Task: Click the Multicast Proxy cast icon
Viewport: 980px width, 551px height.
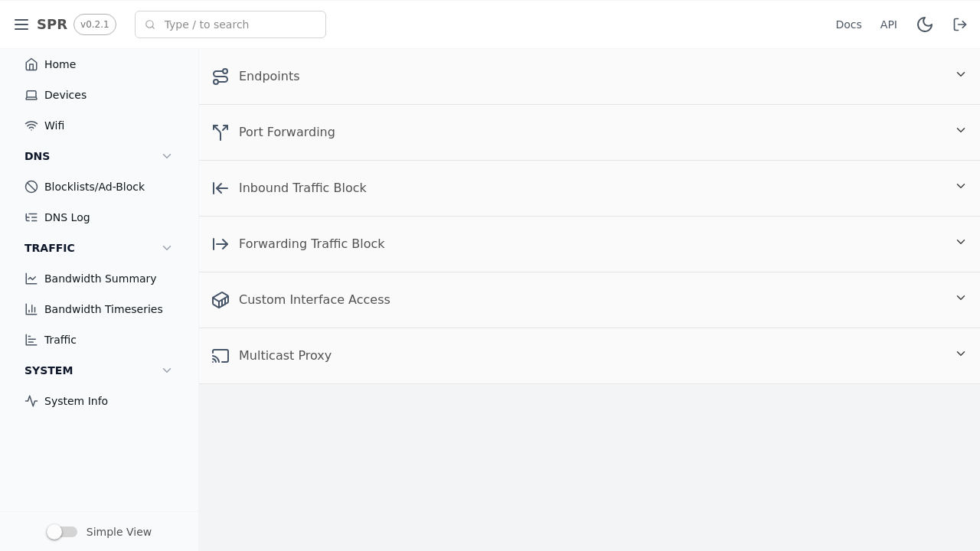Action: pos(220,356)
